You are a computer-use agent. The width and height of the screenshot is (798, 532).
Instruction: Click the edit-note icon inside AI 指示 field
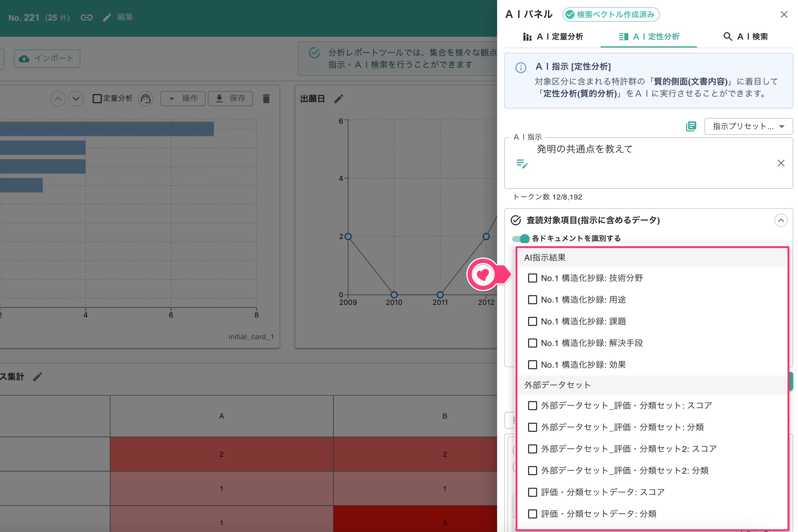(x=522, y=163)
